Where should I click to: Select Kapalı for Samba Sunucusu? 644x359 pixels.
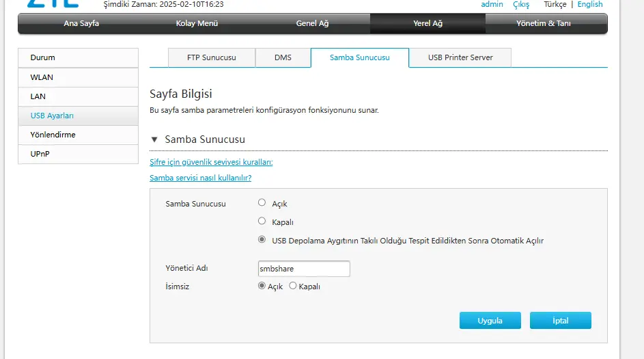[262, 222]
